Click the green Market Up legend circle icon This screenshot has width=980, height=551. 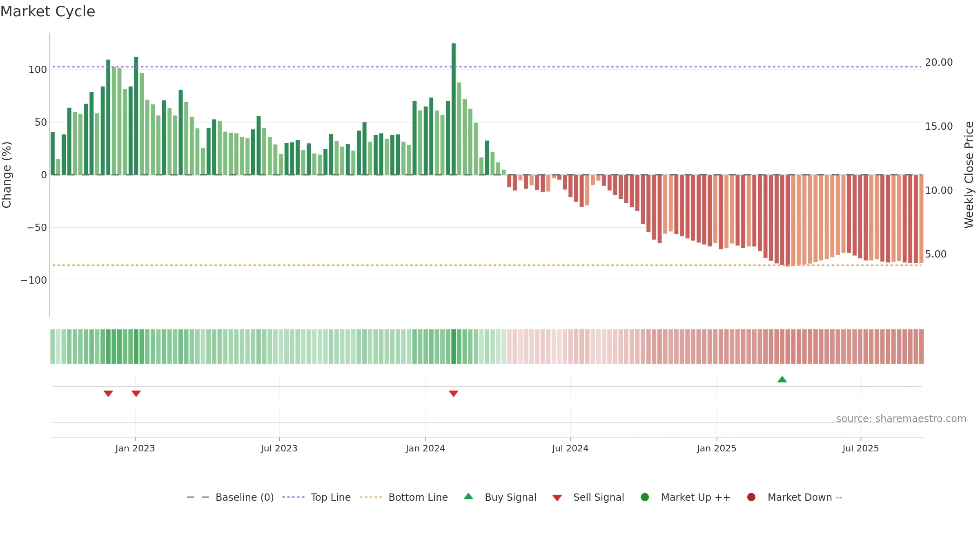(x=645, y=497)
